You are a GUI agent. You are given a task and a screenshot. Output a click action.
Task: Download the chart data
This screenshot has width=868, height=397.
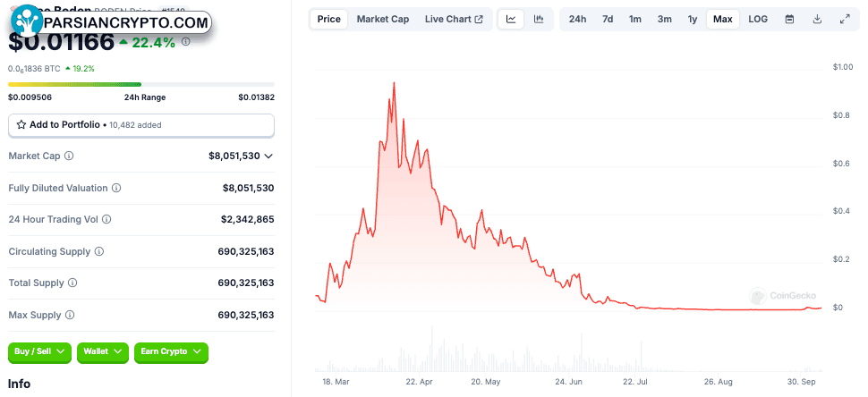tap(817, 20)
